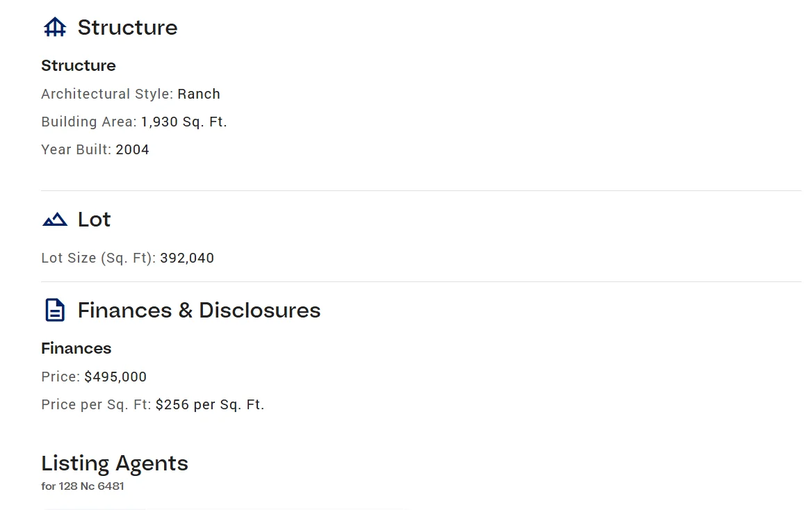Viewport: 812px width, 510px height.
Task: Click the Lot section heading text
Action: [95, 220]
